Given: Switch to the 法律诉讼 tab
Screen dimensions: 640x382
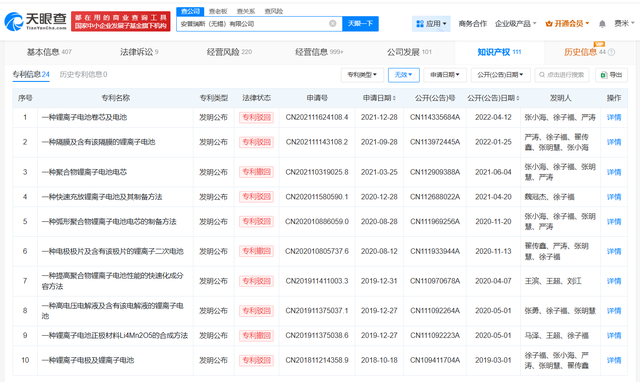Looking at the screenshot, I should [139, 52].
